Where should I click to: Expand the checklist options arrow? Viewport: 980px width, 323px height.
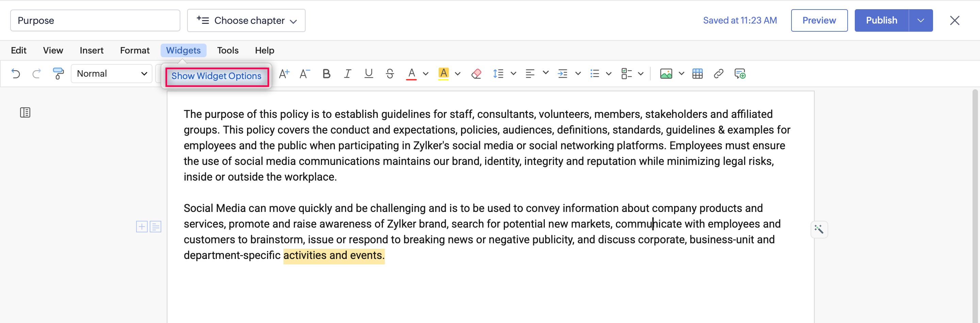point(641,74)
